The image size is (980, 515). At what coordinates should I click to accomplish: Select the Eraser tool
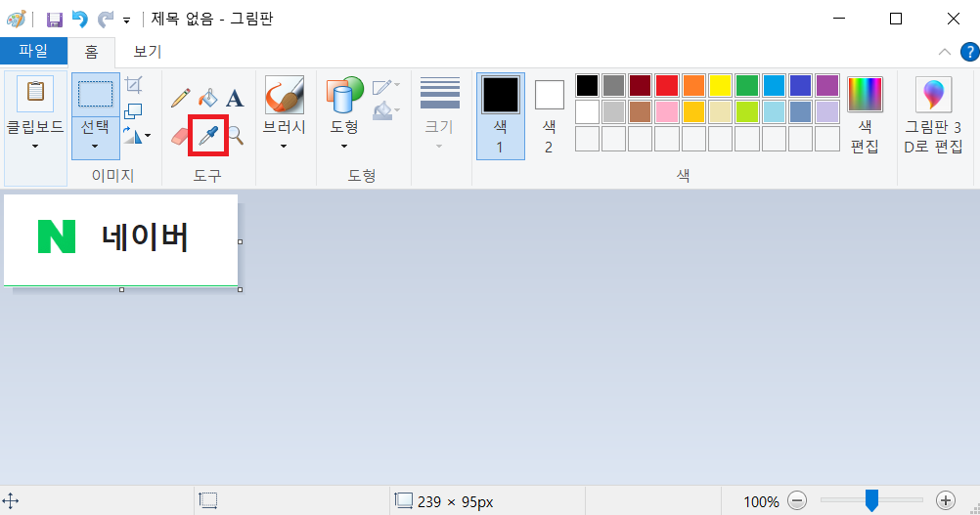point(181,135)
